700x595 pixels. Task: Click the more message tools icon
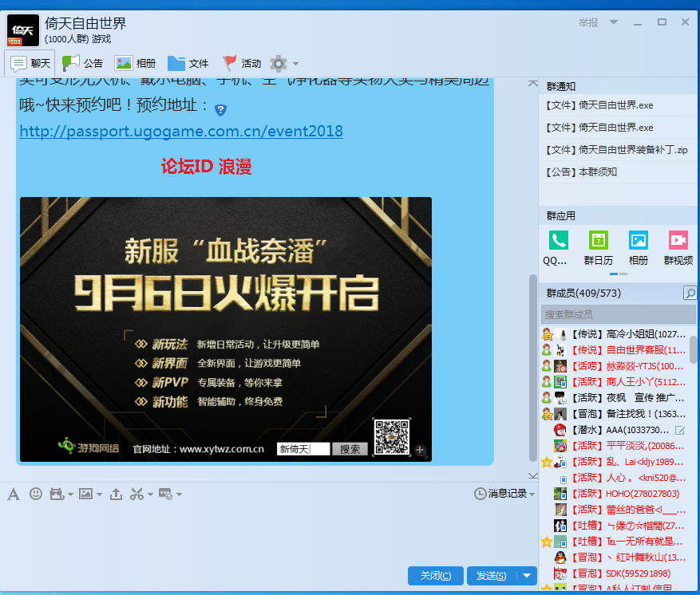(166, 495)
